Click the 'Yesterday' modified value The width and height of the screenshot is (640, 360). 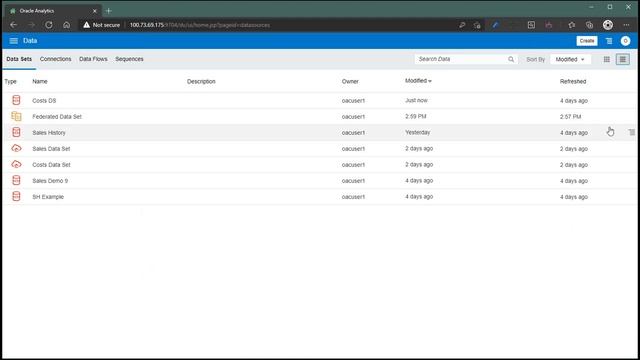(418, 132)
